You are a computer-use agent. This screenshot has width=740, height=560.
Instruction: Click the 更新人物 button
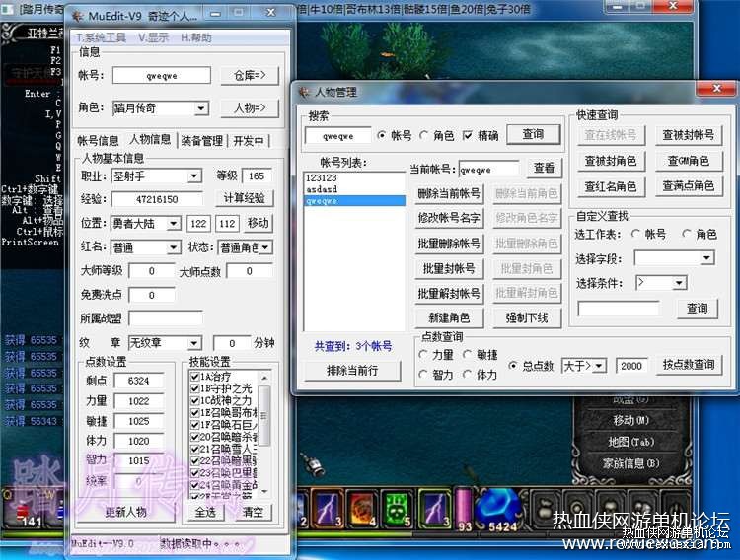125,513
